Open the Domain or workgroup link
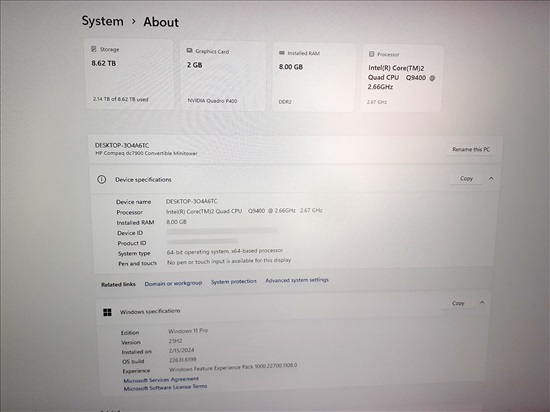 (x=173, y=283)
